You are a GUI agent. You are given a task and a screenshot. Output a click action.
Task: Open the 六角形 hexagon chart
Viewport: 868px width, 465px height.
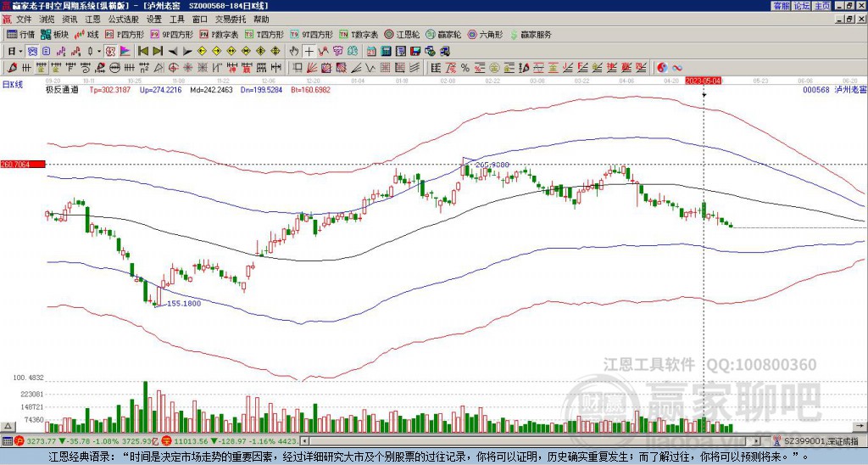486,34
